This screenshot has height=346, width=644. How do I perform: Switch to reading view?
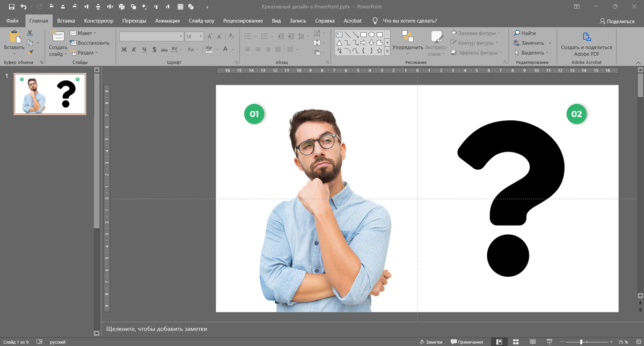[532, 342]
